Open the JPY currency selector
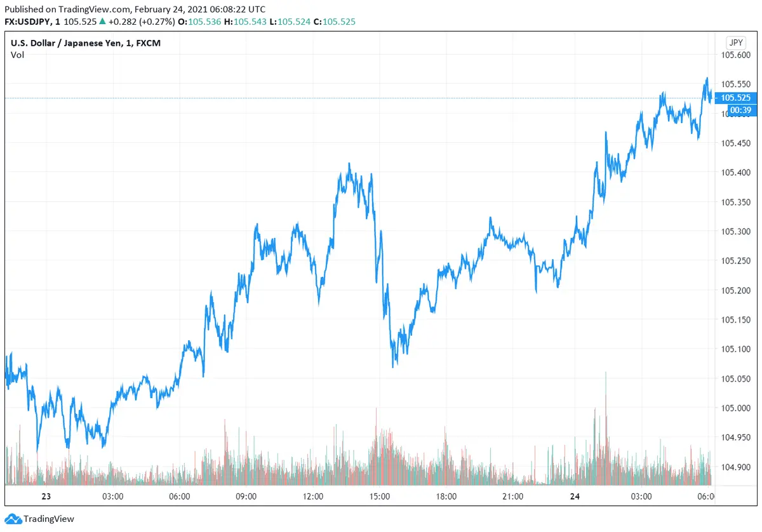Image resolution: width=762 pixels, height=532 pixels. [x=735, y=43]
